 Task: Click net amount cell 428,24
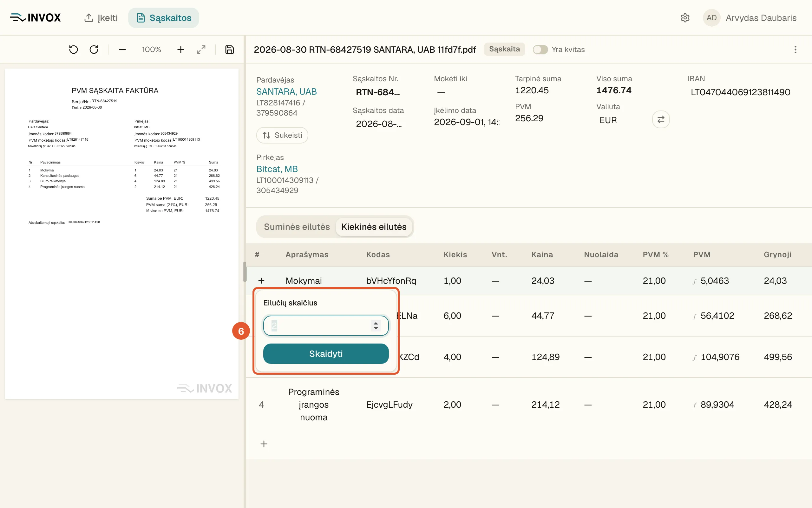click(778, 404)
